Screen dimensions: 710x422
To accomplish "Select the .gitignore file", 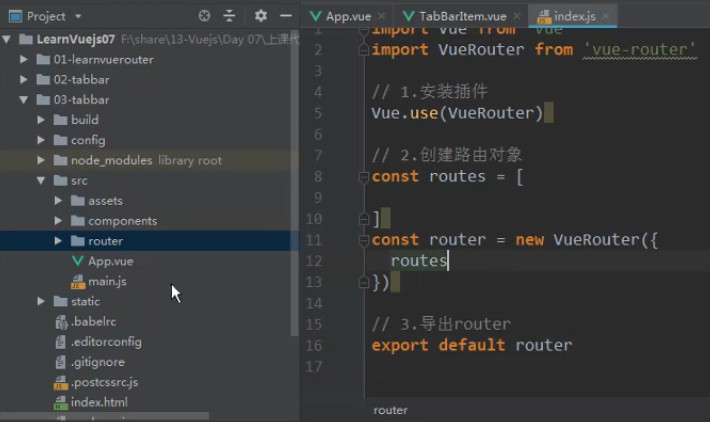I will pyautogui.click(x=98, y=362).
